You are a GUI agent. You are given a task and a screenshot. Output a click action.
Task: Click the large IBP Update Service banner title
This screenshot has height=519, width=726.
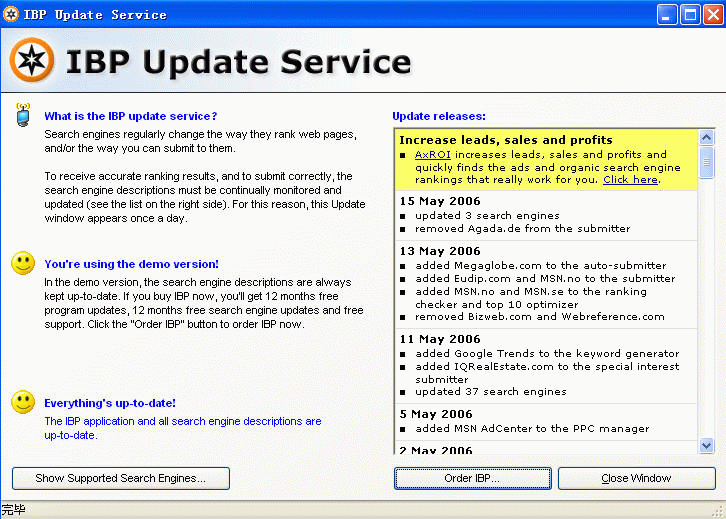point(238,62)
